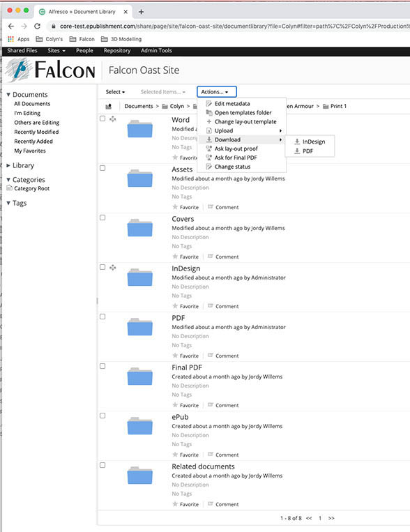Click the Ask for Final PDF icon
Image resolution: width=410 pixels, height=532 pixels.
(209, 158)
